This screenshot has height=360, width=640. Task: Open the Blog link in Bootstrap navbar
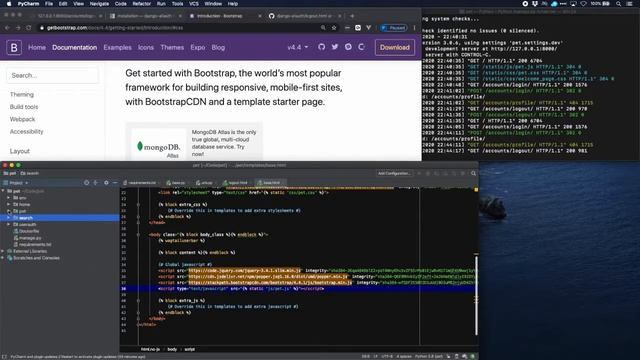pos(218,47)
